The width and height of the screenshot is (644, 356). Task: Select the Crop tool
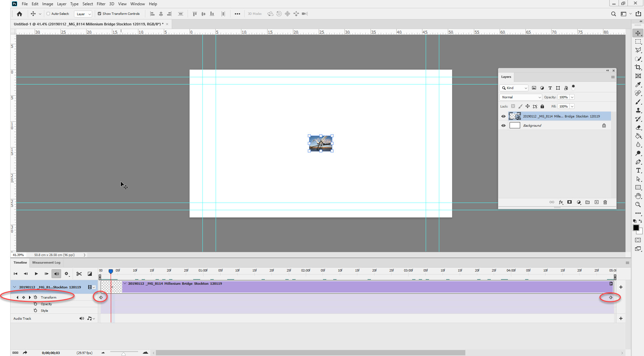638,67
